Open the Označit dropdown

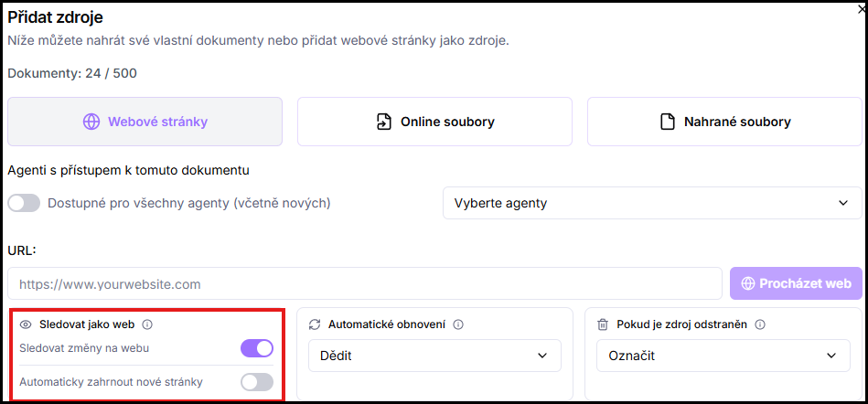[723, 356]
